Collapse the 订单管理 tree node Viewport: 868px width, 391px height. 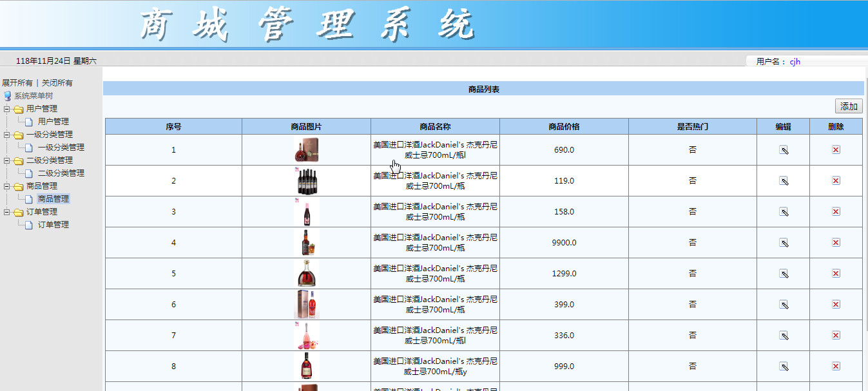pos(6,212)
